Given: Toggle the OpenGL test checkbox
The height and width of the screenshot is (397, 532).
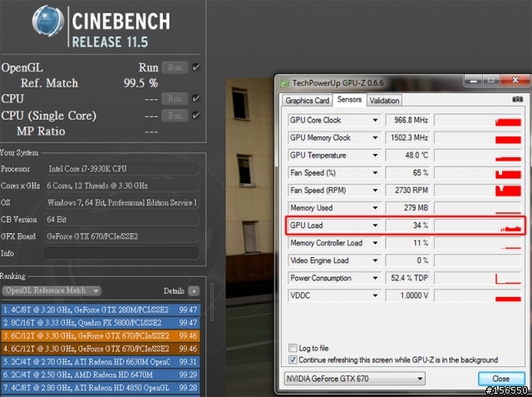Looking at the screenshot, I should [196, 67].
